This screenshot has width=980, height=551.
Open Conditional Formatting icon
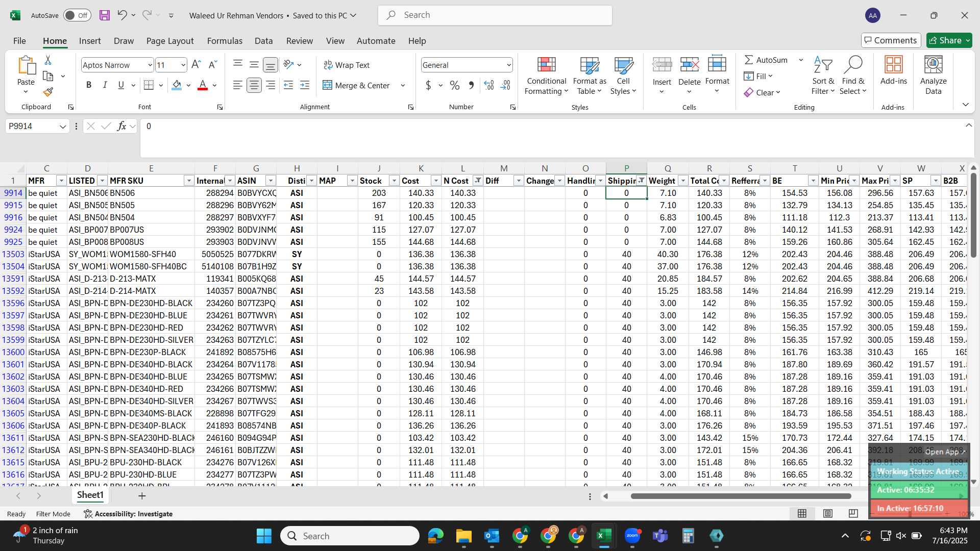(x=546, y=64)
